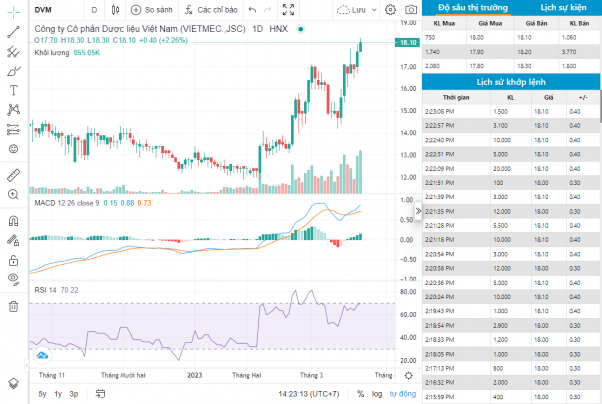The image size is (602, 404).
Task: Open chart settings gear icon
Action: click(x=390, y=10)
